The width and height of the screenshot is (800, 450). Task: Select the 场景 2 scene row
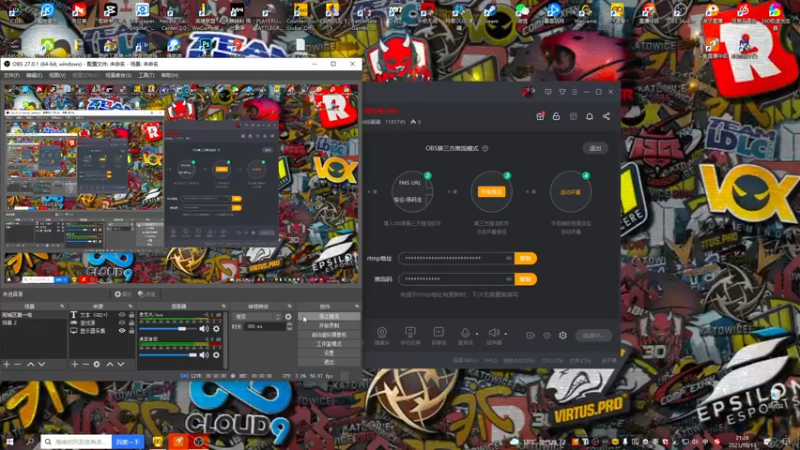(x=33, y=323)
